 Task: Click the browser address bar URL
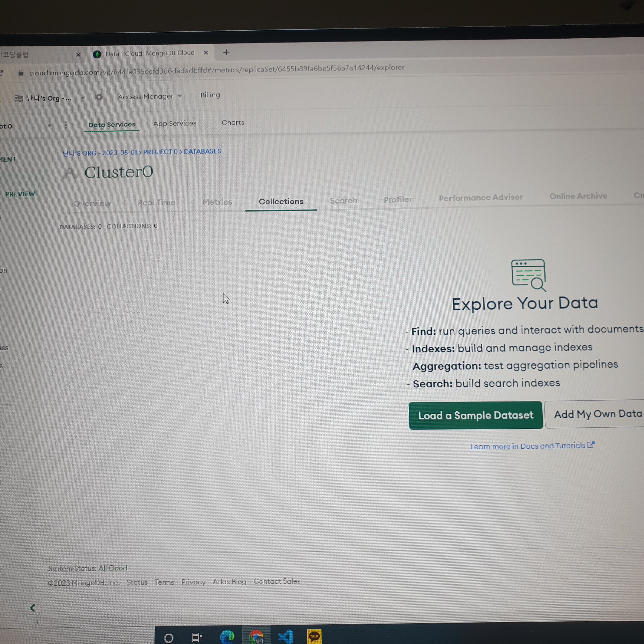pos(217,70)
